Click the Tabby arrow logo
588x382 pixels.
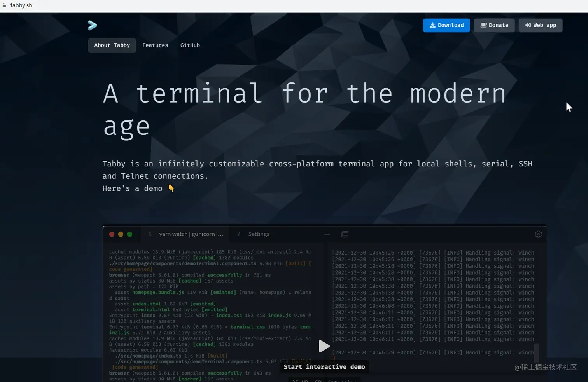point(93,25)
